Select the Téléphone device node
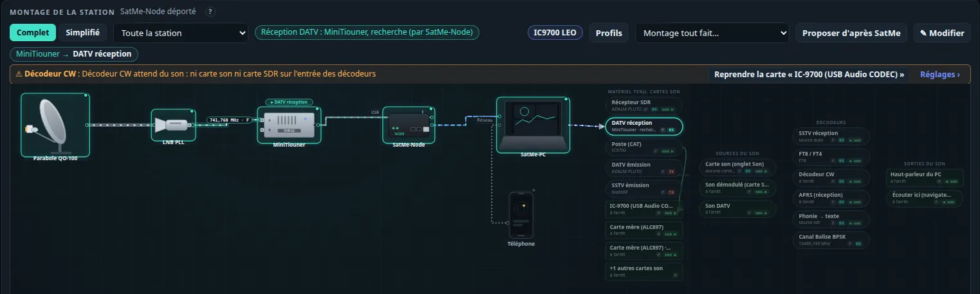Viewport: 980px width, 294px height. 521,215
